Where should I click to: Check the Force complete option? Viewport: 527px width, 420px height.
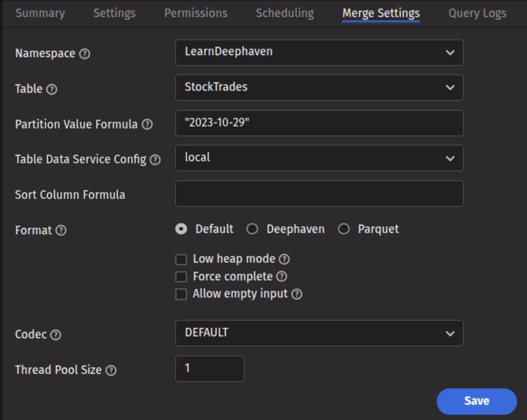pos(181,277)
